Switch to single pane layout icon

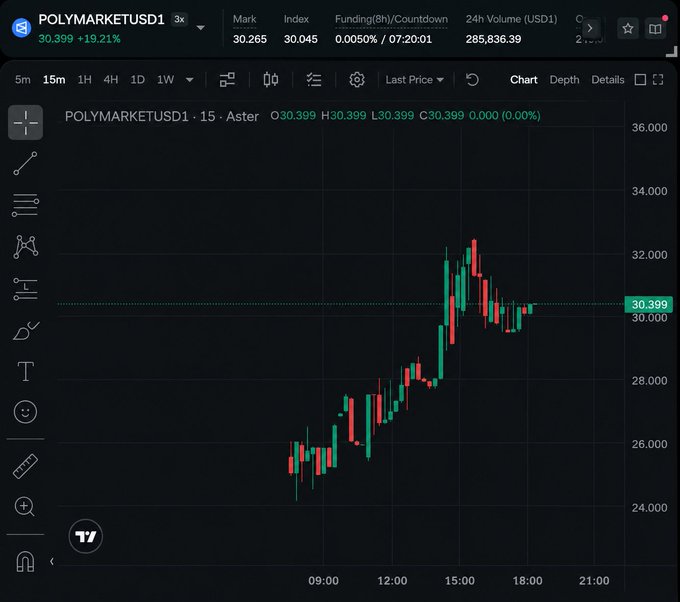coord(640,80)
